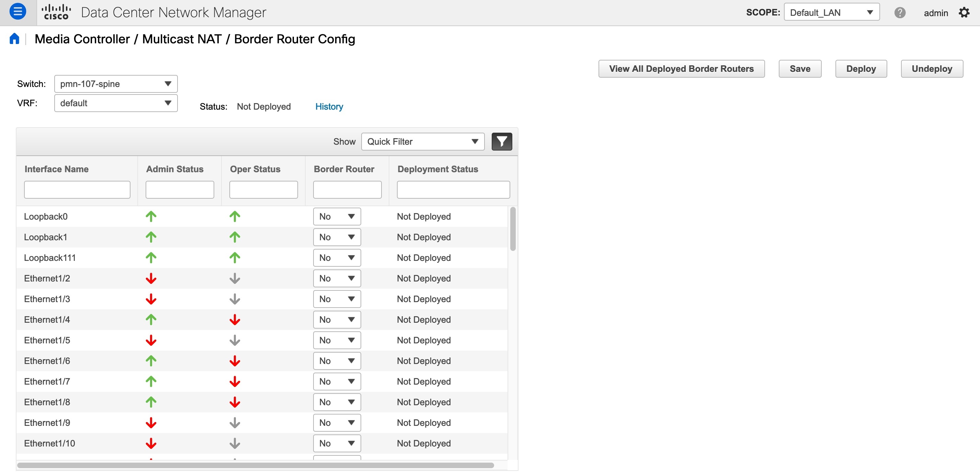
Task: Select the Loopback1 interface name
Action: 46,237
